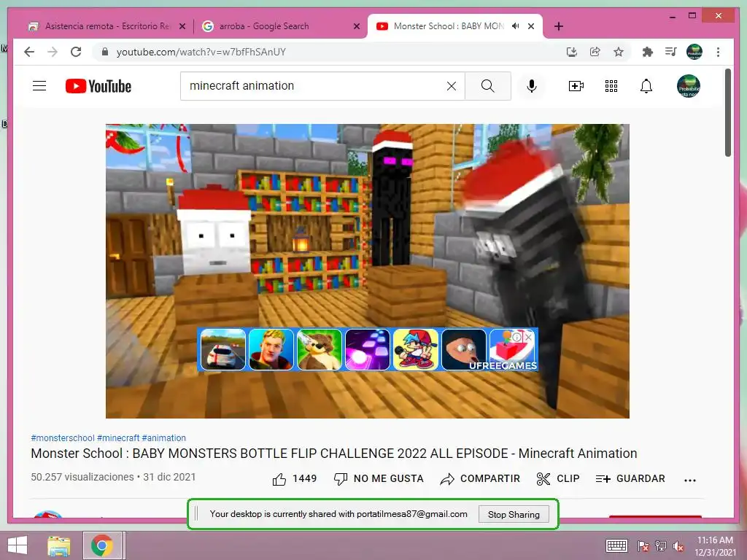Click the page vertical scrollbar

(x=728, y=112)
